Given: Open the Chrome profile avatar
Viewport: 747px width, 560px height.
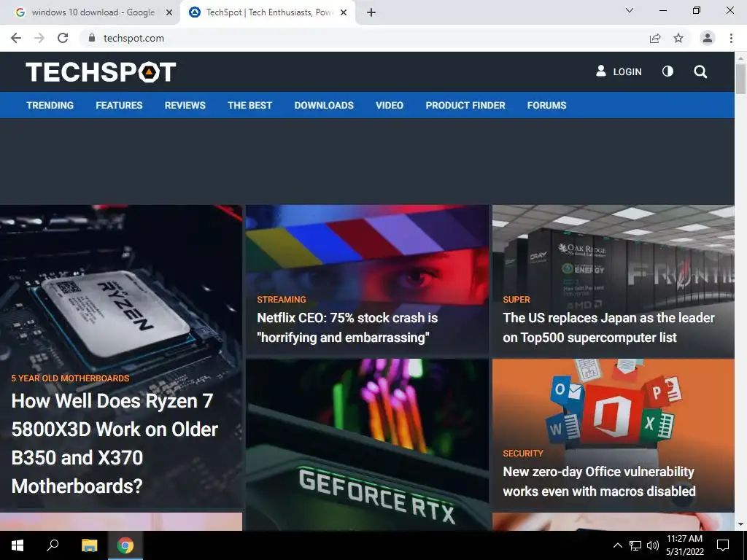Looking at the screenshot, I should coord(708,38).
